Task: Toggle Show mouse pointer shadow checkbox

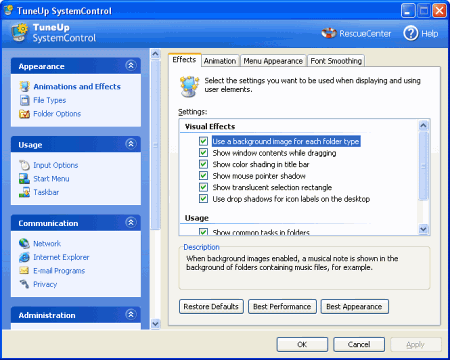Action: 203,176
